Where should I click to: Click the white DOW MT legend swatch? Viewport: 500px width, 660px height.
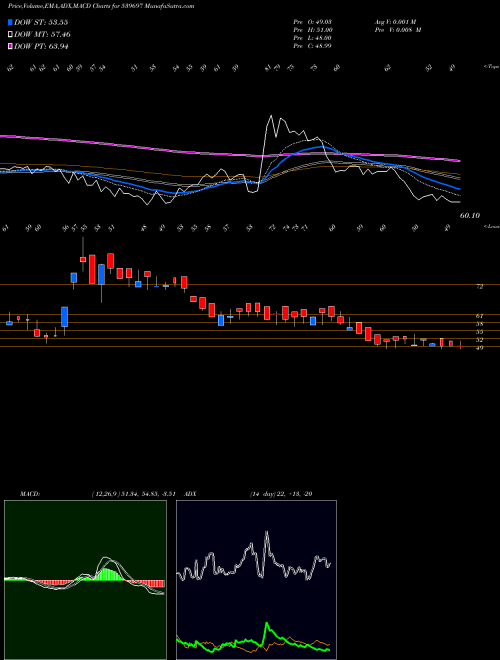point(10,35)
